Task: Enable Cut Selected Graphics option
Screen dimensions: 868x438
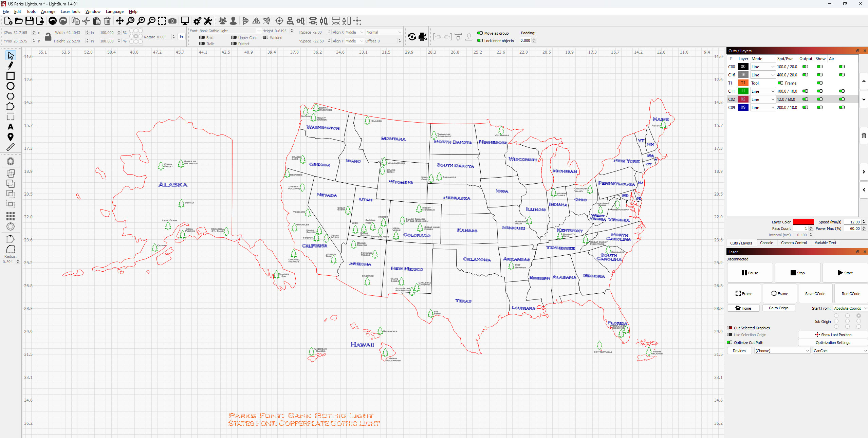Action: pos(729,328)
